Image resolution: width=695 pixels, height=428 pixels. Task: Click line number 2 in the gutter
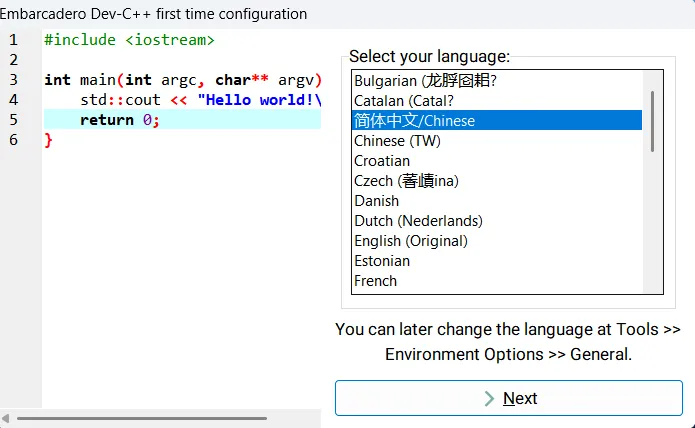[x=14, y=60]
